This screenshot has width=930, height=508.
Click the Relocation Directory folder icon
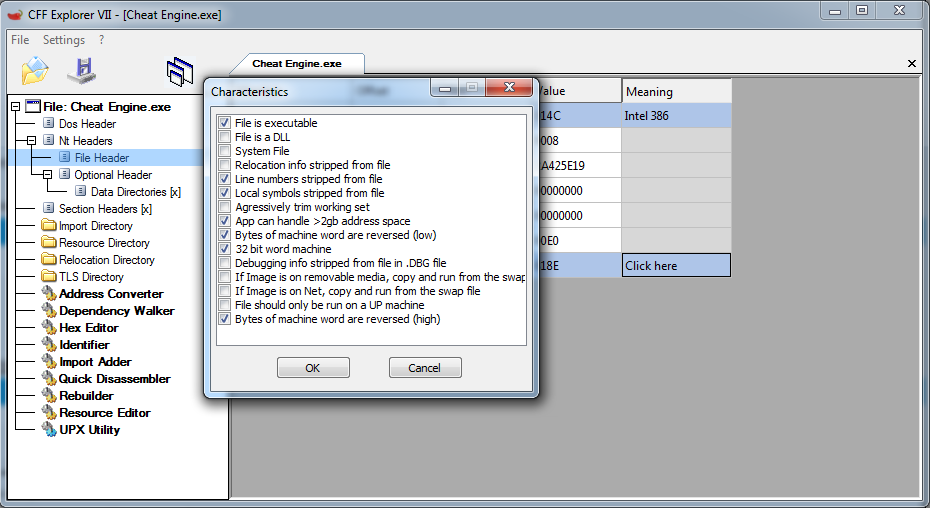click(x=49, y=259)
